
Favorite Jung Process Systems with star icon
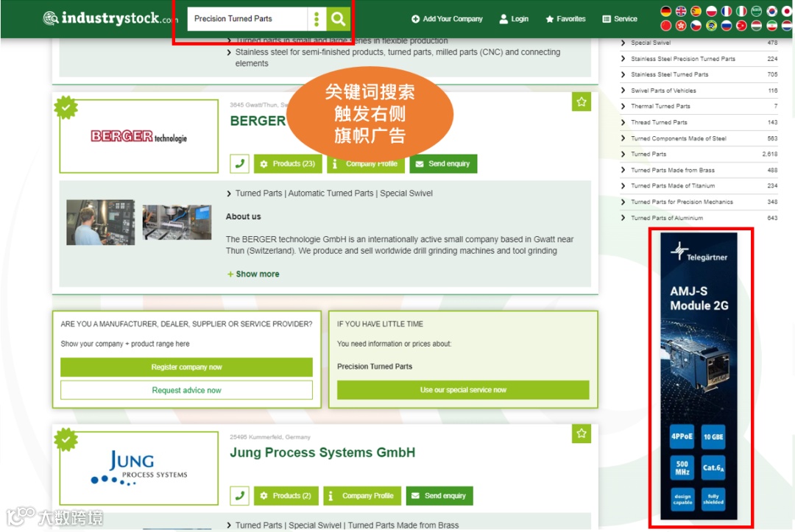pyautogui.click(x=582, y=433)
